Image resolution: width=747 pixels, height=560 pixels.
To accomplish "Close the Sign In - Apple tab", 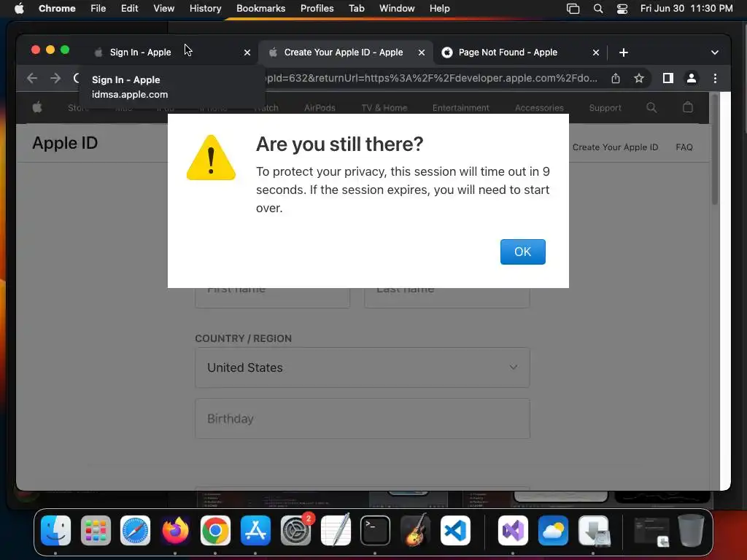I will tap(247, 52).
